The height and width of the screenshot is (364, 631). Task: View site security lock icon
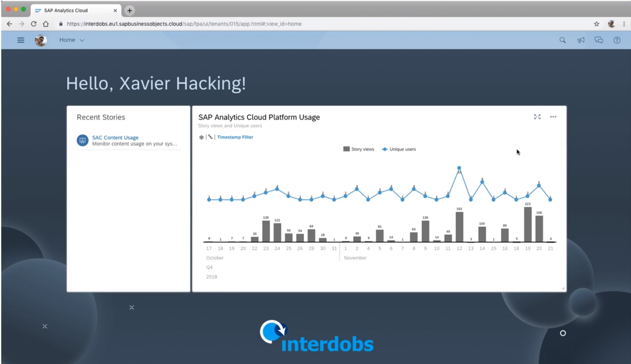61,24
